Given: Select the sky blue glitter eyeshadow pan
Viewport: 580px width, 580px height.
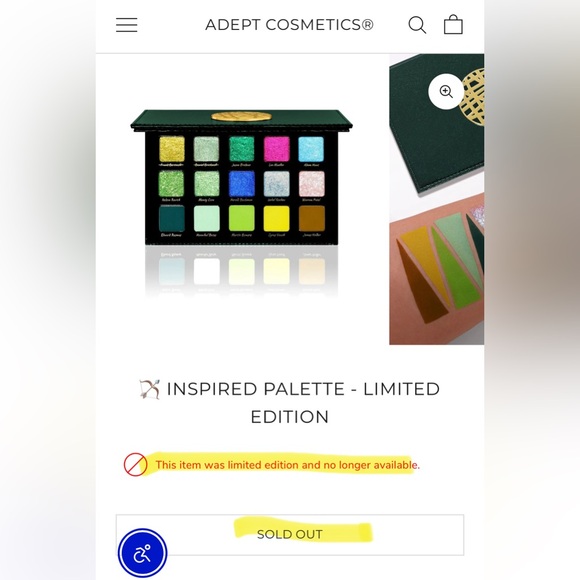Looking at the screenshot, I should coord(311,149).
